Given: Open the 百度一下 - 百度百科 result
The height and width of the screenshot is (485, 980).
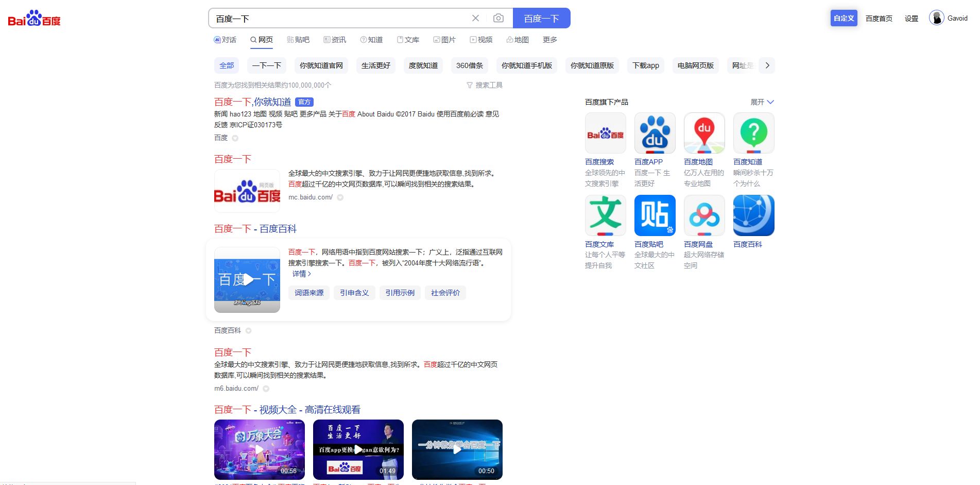Looking at the screenshot, I should click(255, 229).
